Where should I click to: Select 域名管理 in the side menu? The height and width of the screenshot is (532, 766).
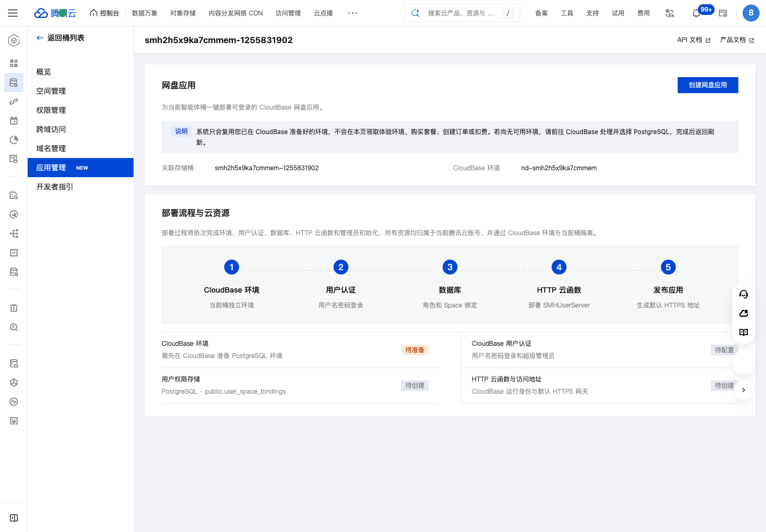point(81,148)
